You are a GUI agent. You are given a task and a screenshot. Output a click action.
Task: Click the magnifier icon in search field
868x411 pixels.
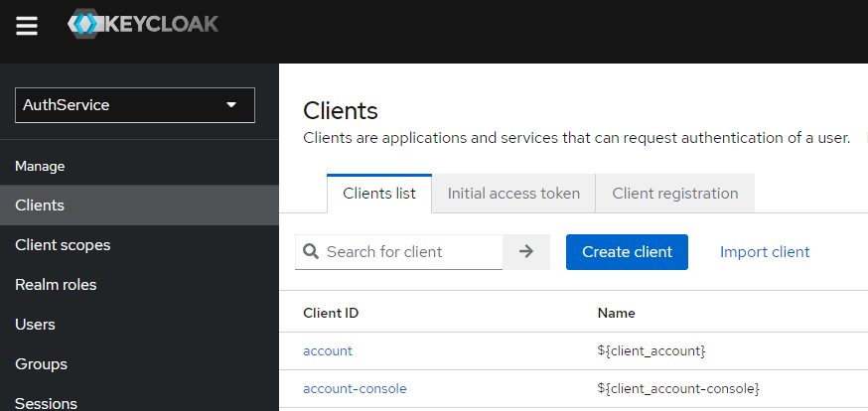(312, 252)
